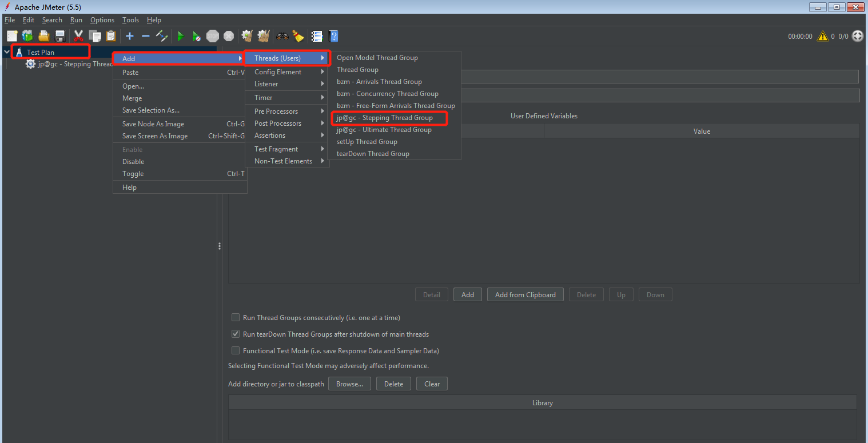
Task: Select setUp Thread Group from submenu
Action: click(395, 142)
